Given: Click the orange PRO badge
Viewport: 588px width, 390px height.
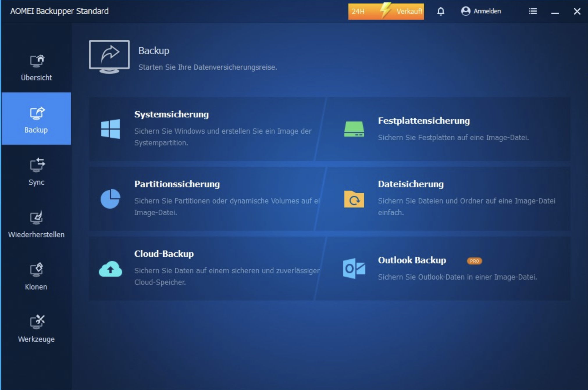Looking at the screenshot, I should (474, 261).
